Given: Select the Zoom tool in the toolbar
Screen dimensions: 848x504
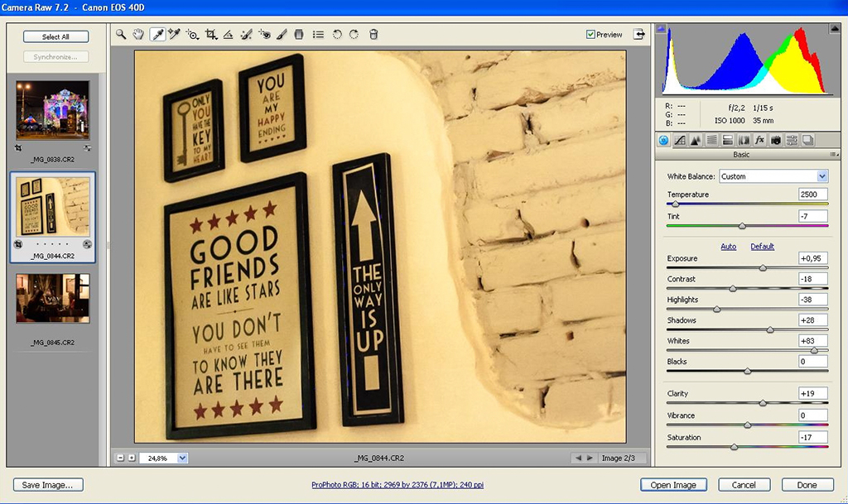Looking at the screenshot, I should pos(121,35).
